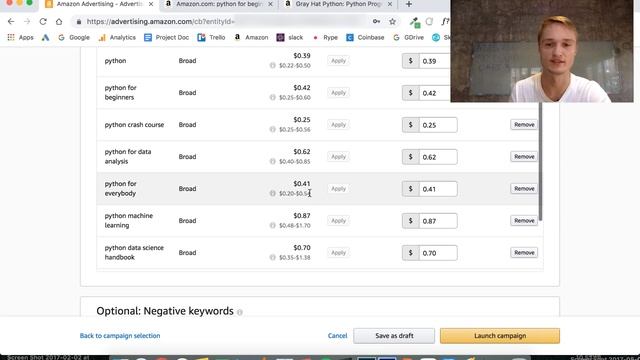Open the Analytics bookmark
The image size is (640, 360).
(x=117, y=37)
